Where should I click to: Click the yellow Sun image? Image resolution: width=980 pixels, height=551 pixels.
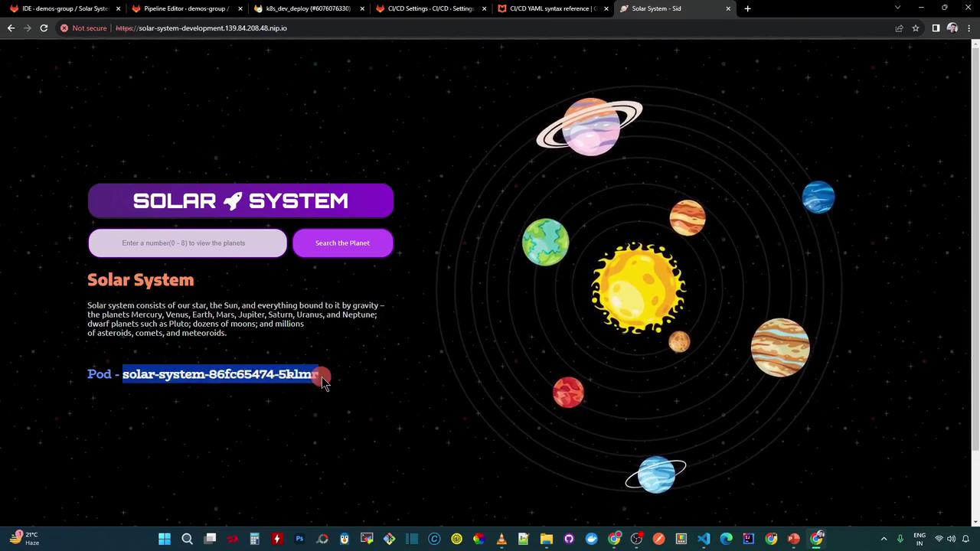(639, 288)
